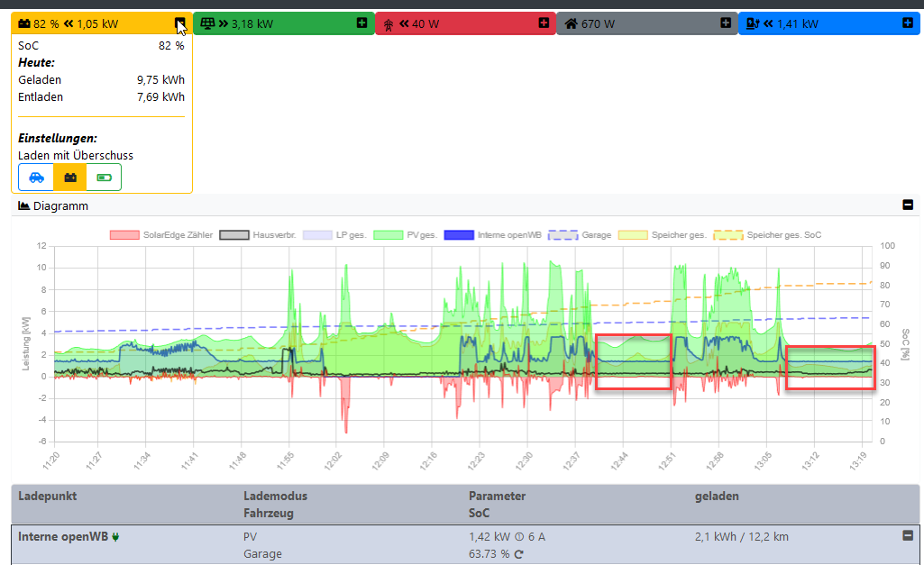Collapse the Interne openWB row
Viewport: 924px width, 565px height.
pyautogui.click(x=908, y=536)
